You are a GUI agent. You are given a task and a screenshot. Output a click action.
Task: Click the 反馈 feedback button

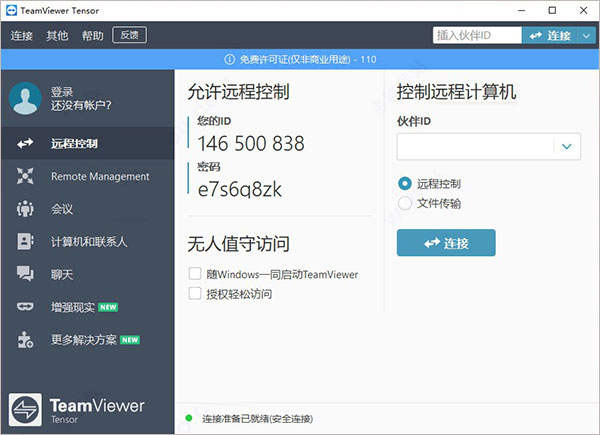click(x=129, y=35)
